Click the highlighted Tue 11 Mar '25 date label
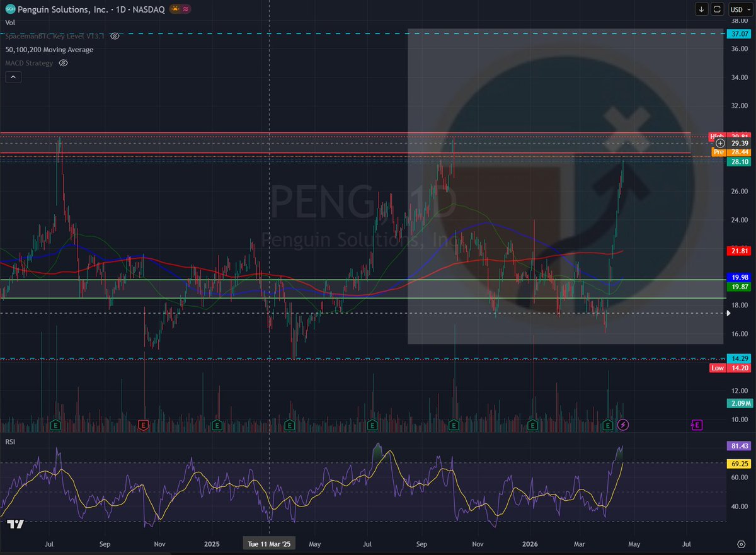Viewport: 756px width, 555px height. tap(269, 543)
